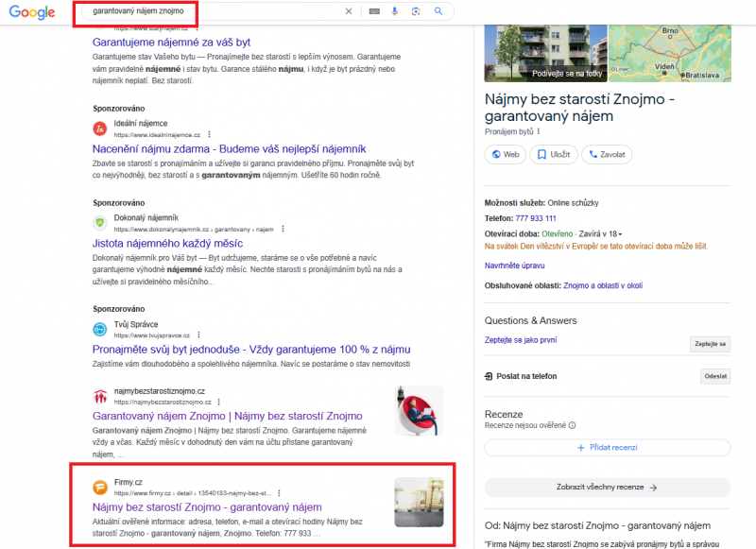756x549 pixels.
Task: Open the three-dot menu beside dokonalynajemnik.cz
Action: click(x=283, y=229)
